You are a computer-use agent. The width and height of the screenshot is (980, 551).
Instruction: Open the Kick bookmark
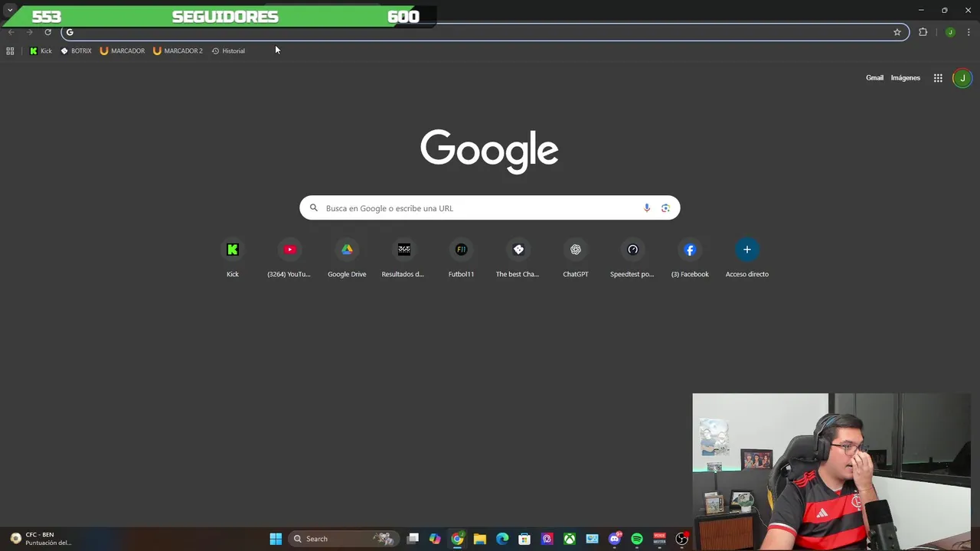click(41, 51)
